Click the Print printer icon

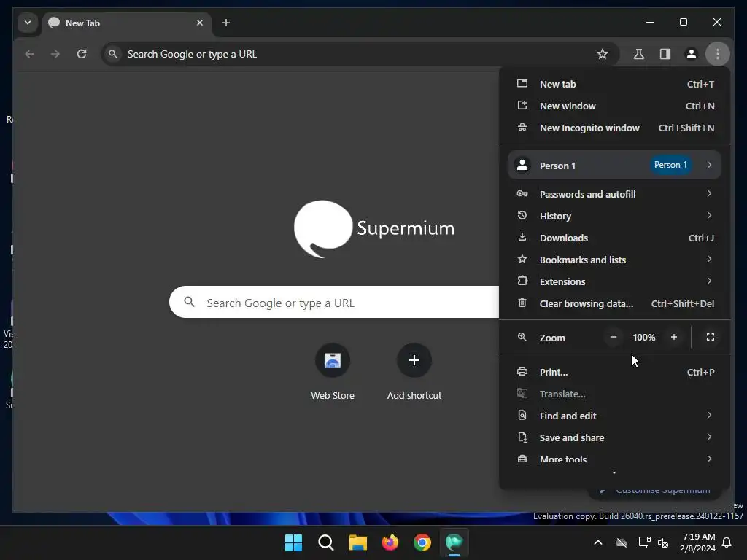(x=522, y=371)
